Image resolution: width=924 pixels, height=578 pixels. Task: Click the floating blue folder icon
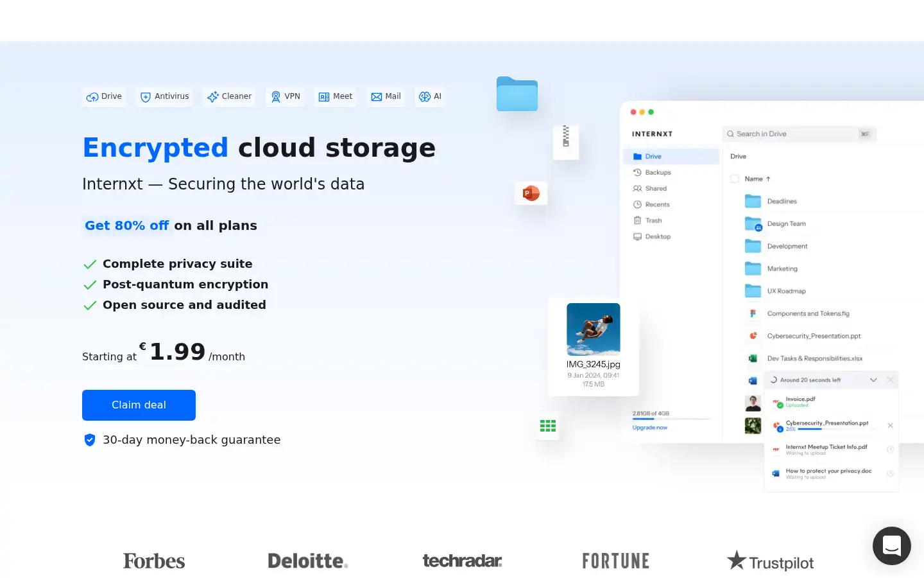pos(517,94)
